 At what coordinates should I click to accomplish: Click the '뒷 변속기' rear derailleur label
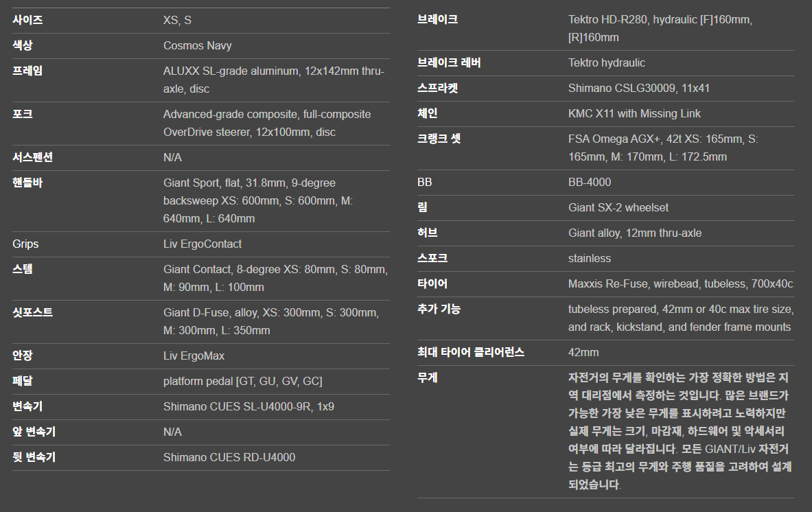34,457
